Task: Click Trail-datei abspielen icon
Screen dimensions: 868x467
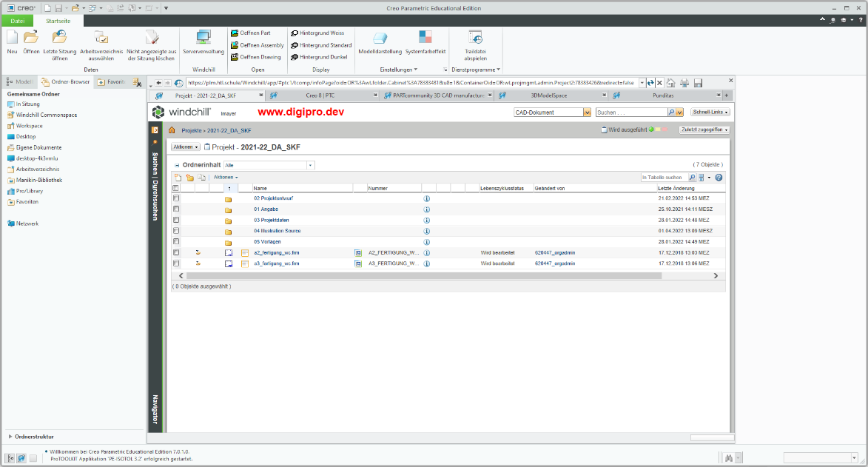Action: click(476, 38)
